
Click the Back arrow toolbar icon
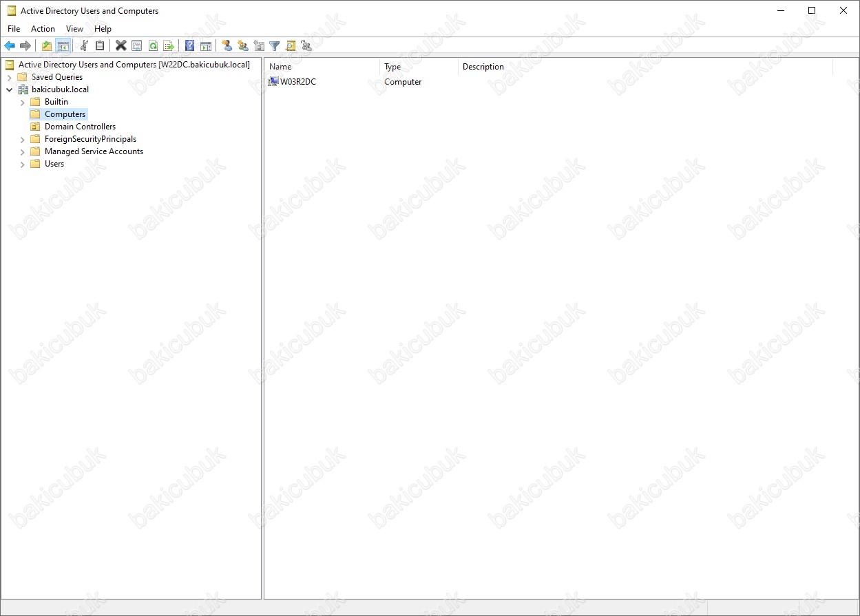[x=10, y=45]
